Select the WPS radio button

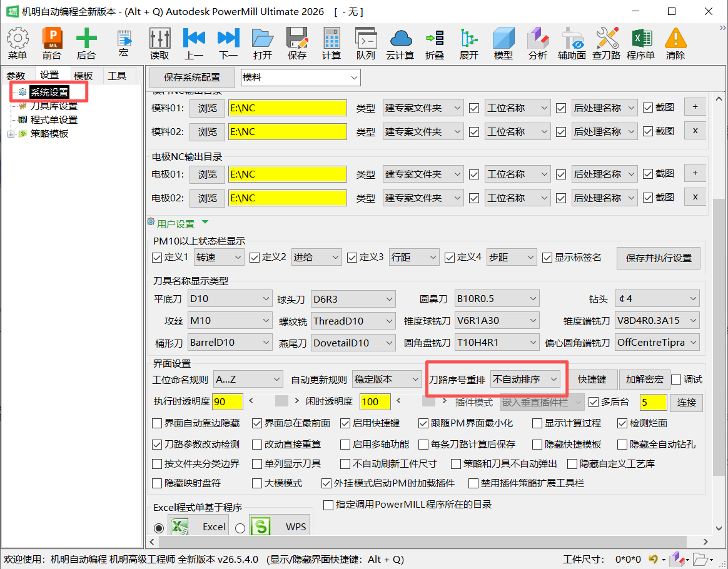[x=240, y=528]
